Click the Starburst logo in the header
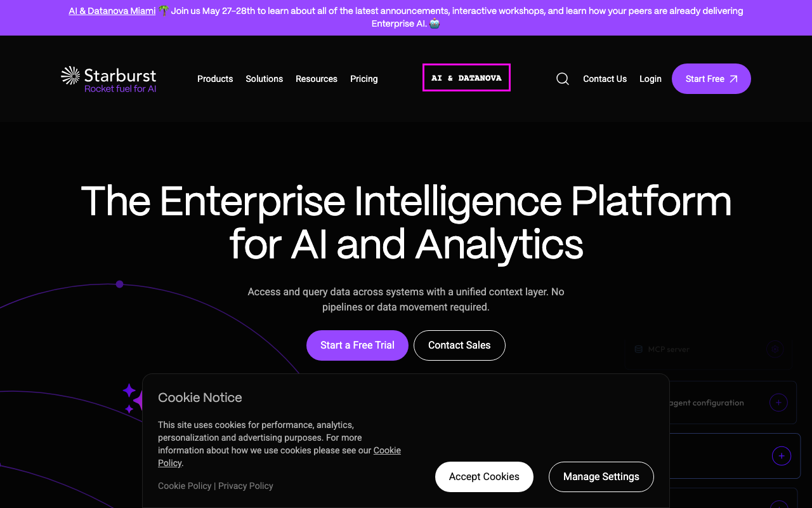Viewport: 812px width, 508px height. (x=108, y=79)
